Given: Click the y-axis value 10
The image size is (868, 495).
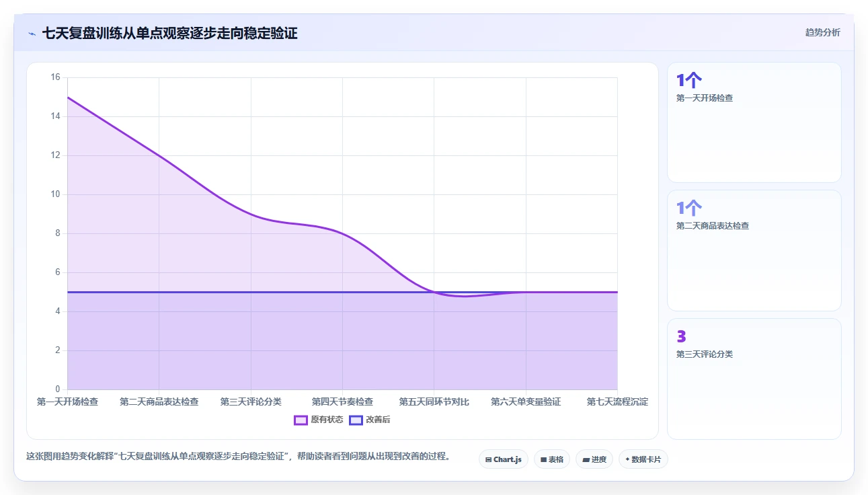Looking at the screenshot, I should pos(55,194).
